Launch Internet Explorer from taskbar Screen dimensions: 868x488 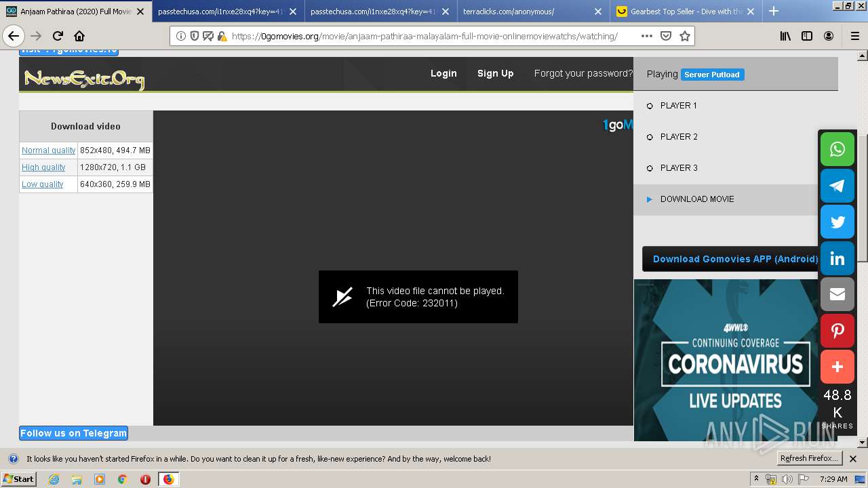(54, 479)
